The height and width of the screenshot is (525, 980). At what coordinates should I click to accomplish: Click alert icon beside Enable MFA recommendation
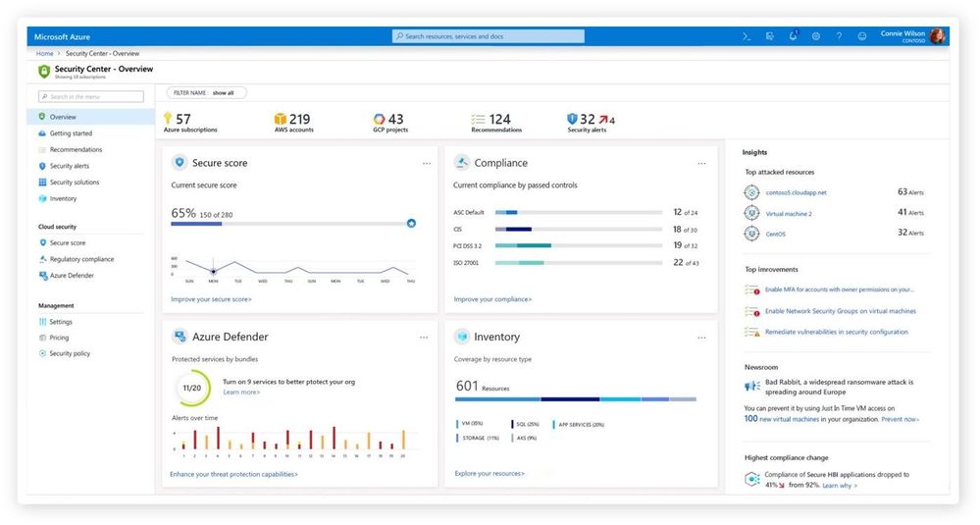point(751,290)
